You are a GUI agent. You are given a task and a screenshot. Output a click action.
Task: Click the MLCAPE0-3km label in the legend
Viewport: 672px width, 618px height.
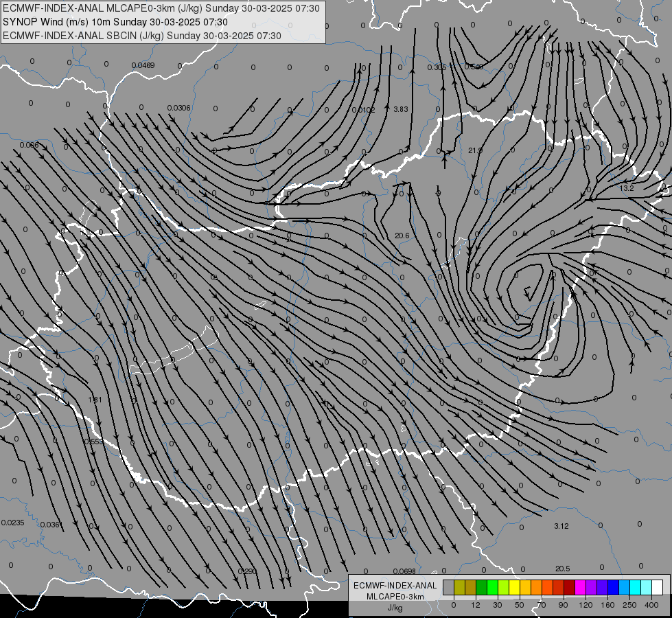(x=395, y=597)
